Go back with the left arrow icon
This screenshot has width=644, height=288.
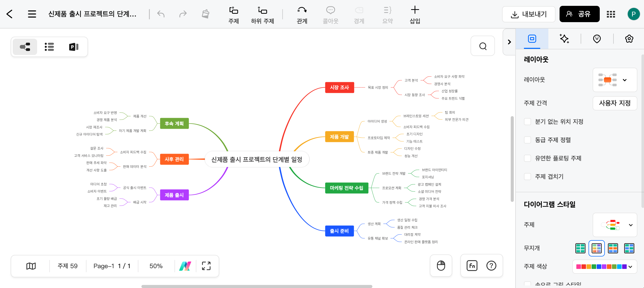click(9, 14)
